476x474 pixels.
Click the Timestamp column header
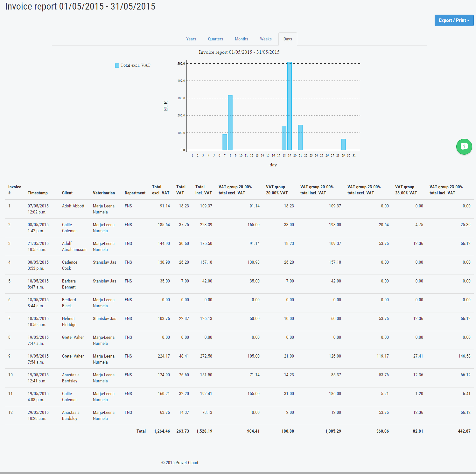[x=38, y=193]
